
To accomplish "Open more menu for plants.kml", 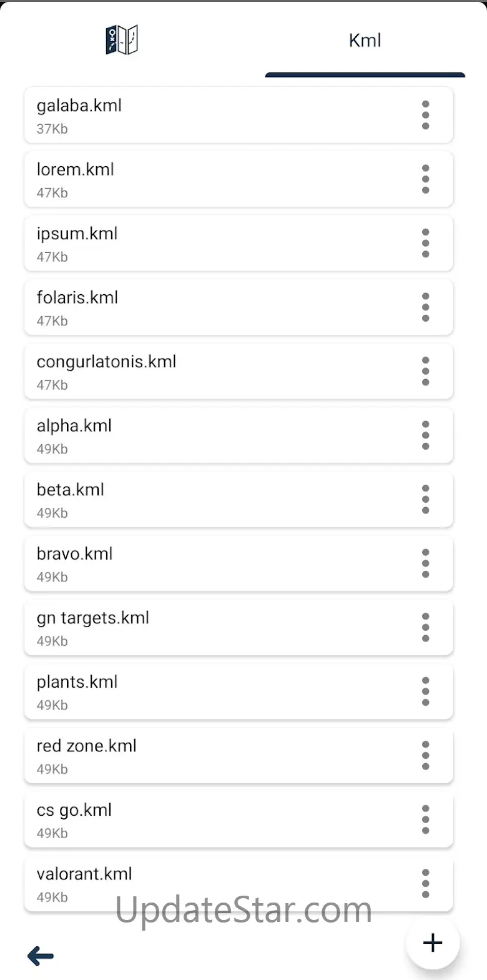I will tap(426, 691).
